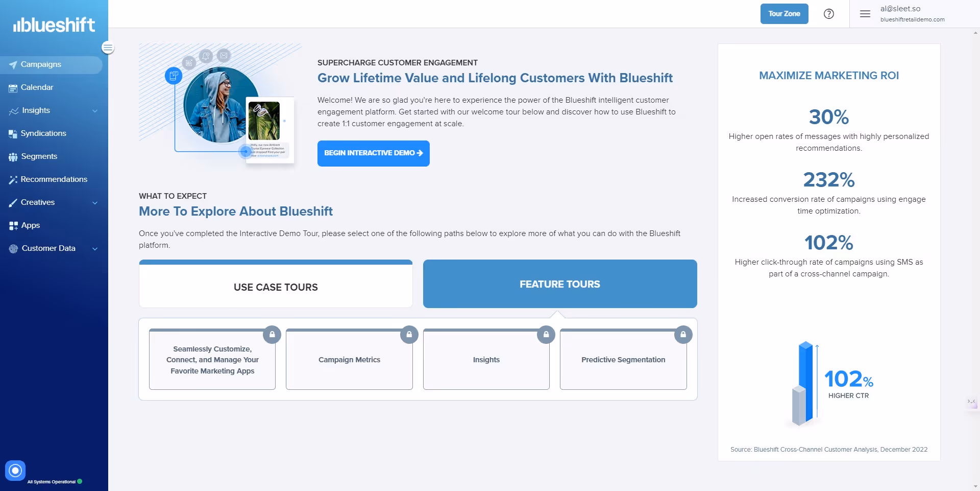The height and width of the screenshot is (491, 980).
Task: Click lock icon on Campaign Metrics card
Action: 409,335
